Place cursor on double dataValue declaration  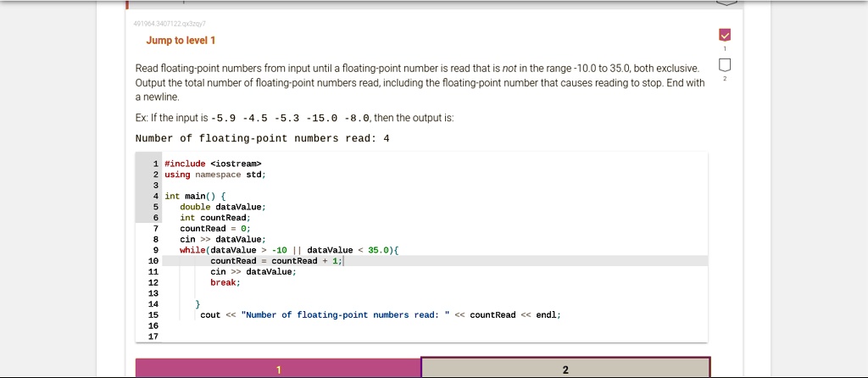pos(222,207)
